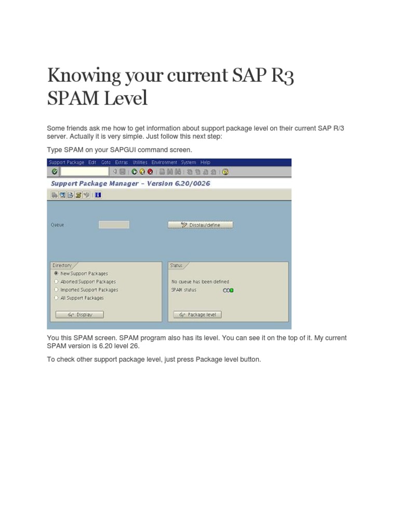Click the Next Page icon
399x532 pixels.
(206, 172)
